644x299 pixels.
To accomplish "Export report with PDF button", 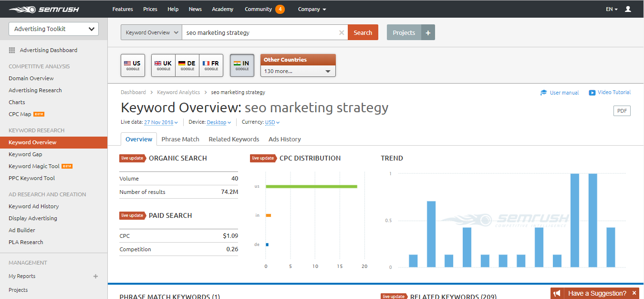I will tap(622, 111).
